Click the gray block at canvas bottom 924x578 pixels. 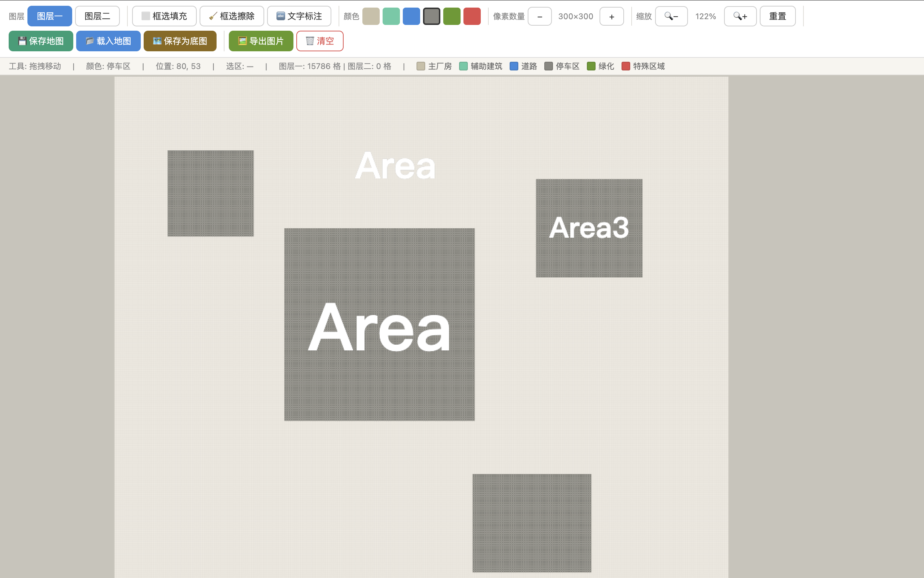pyautogui.click(x=532, y=523)
